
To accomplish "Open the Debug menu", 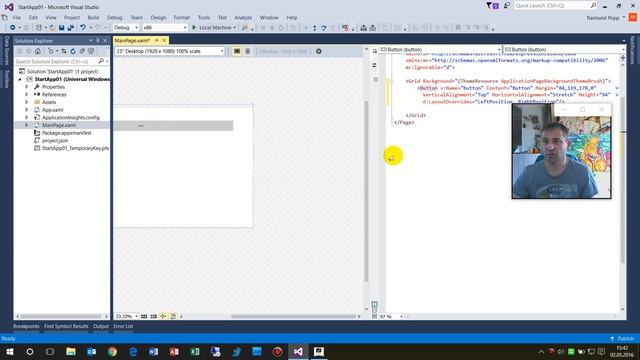I will coord(115,18).
